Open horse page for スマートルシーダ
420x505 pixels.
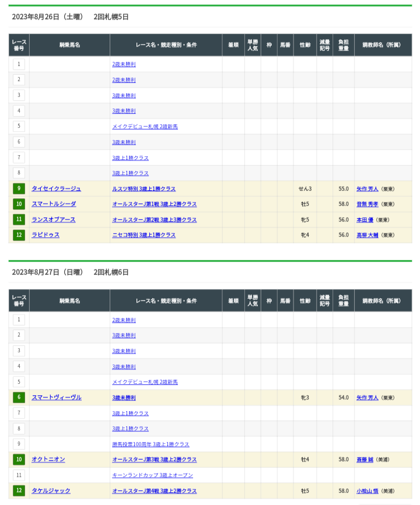tap(54, 204)
